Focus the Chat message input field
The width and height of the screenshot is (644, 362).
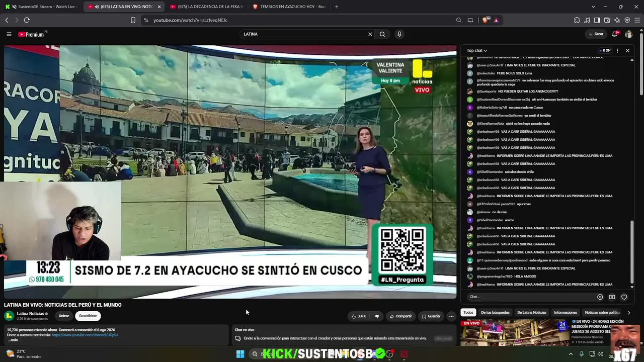pos(531,297)
